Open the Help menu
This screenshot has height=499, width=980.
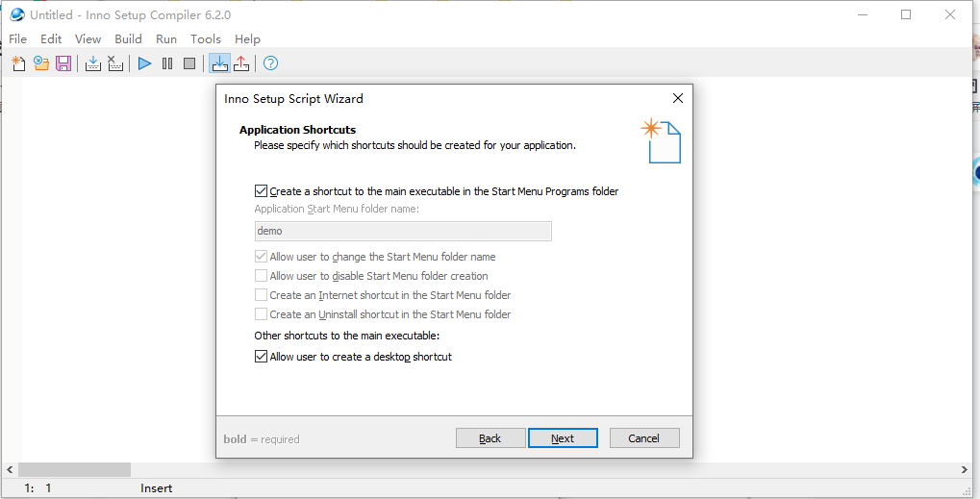click(x=247, y=38)
